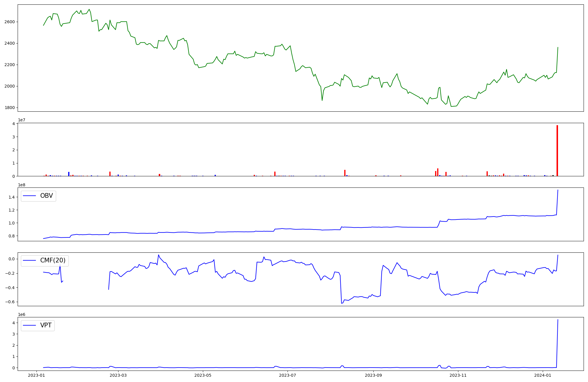588x382 pixels.
Task: Click the 2023-07 x-axis date label
Action: point(288,375)
